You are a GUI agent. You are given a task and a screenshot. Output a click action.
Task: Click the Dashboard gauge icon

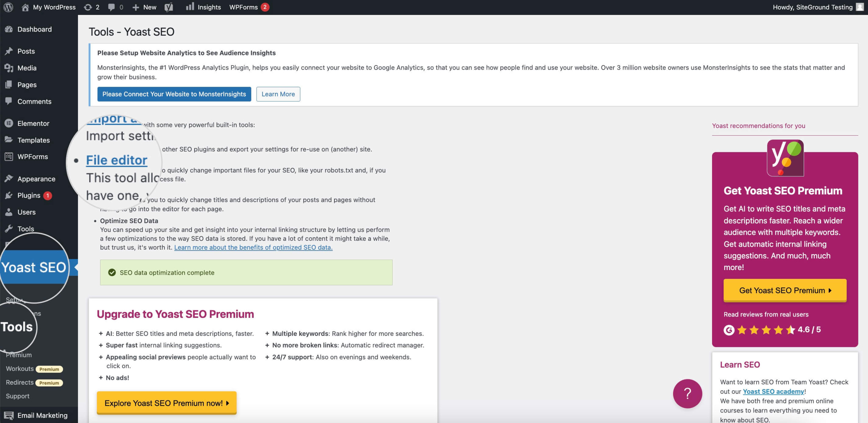click(9, 29)
